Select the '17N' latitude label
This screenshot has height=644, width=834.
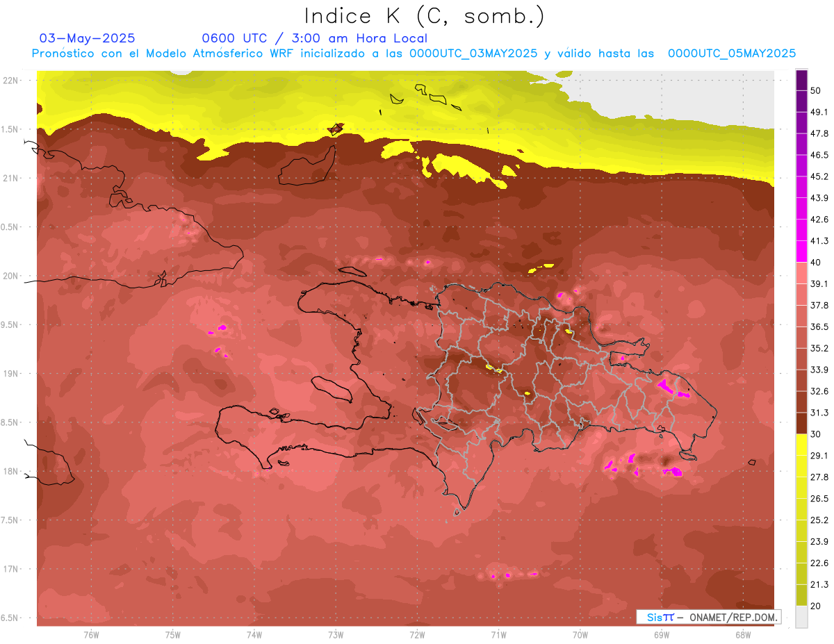(x=11, y=569)
